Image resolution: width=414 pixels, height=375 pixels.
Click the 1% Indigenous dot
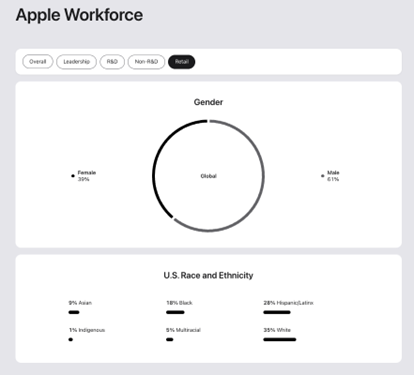(x=70, y=339)
